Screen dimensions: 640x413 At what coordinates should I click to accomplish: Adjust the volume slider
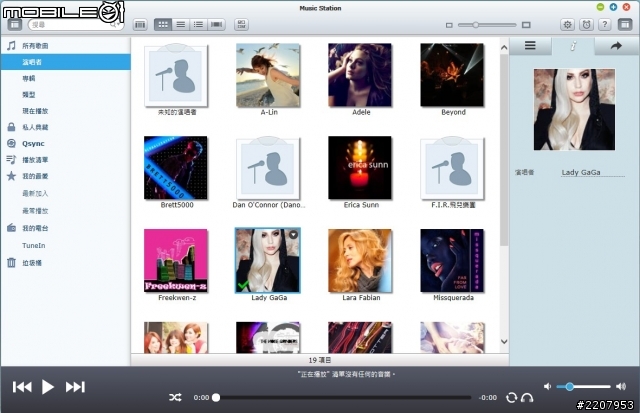point(583,386)
